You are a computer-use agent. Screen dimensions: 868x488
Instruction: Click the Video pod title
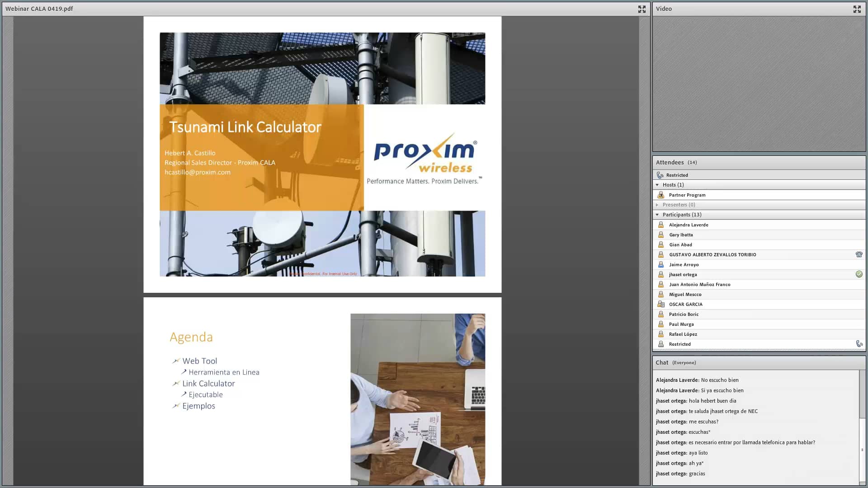(x=664, y=9)
